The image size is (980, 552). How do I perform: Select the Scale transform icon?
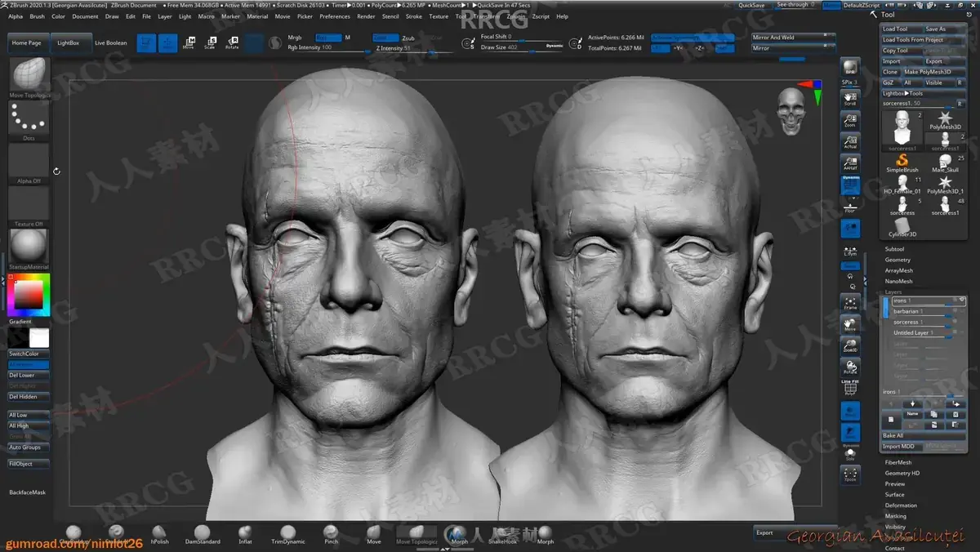coord(210,42)
